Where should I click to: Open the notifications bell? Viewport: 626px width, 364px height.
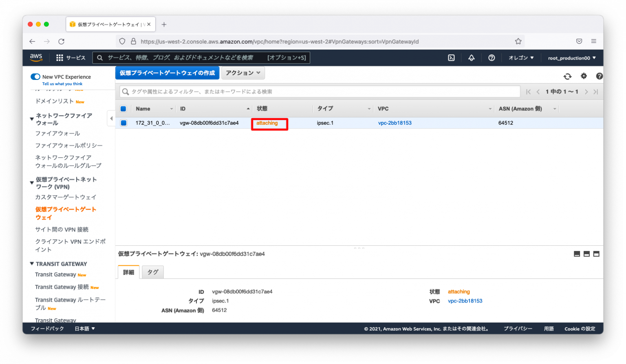click(x=471, y=57)
